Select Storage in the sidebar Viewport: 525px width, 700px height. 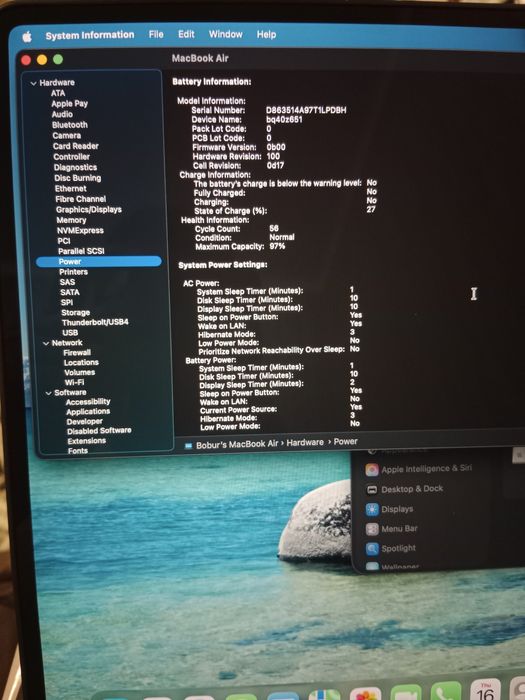(x=76, y=312)
